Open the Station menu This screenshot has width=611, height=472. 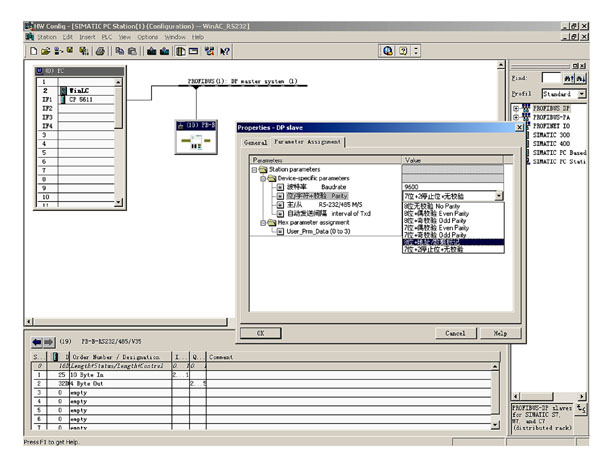tap(47, 37)
